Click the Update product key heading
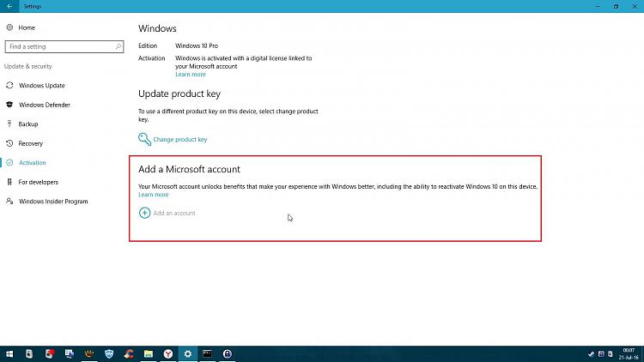Image resolution: width=644 pixels, height=362 pixels. pos(179,94)
